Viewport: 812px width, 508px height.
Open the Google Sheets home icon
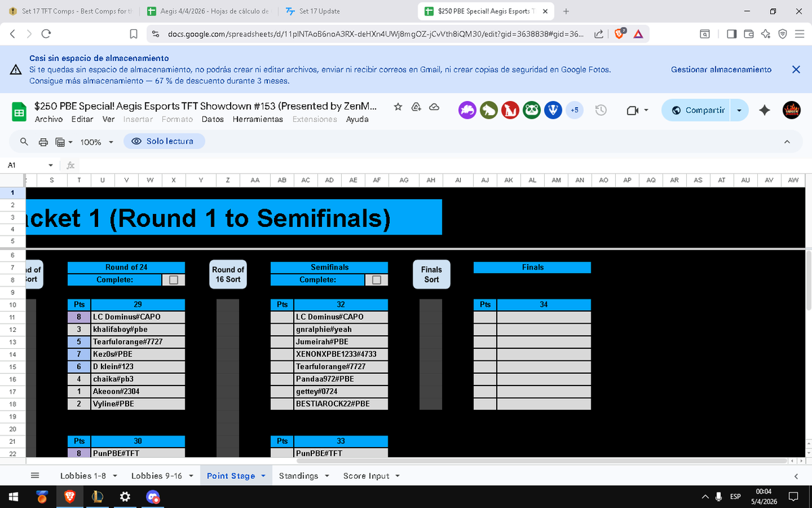(19, 112)
